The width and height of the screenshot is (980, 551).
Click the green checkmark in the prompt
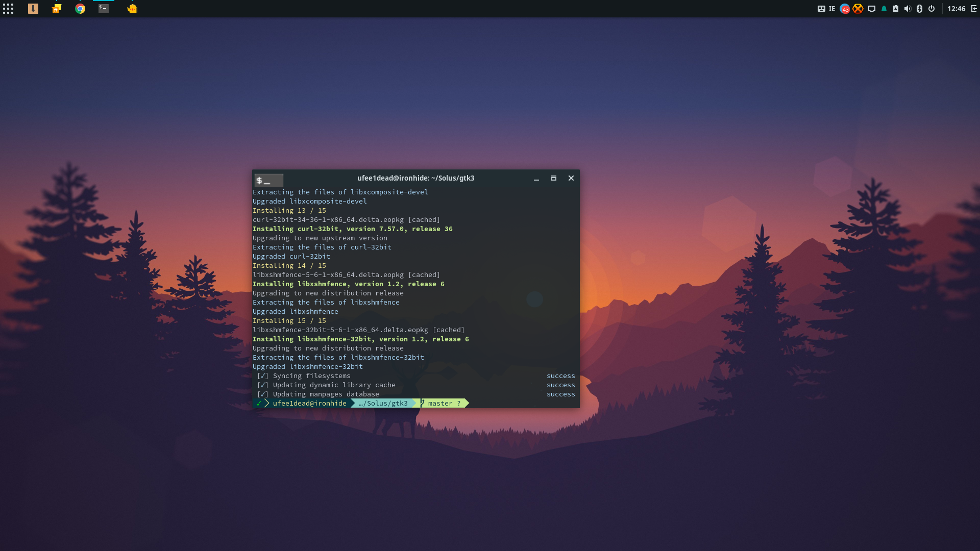pos(259,403)
